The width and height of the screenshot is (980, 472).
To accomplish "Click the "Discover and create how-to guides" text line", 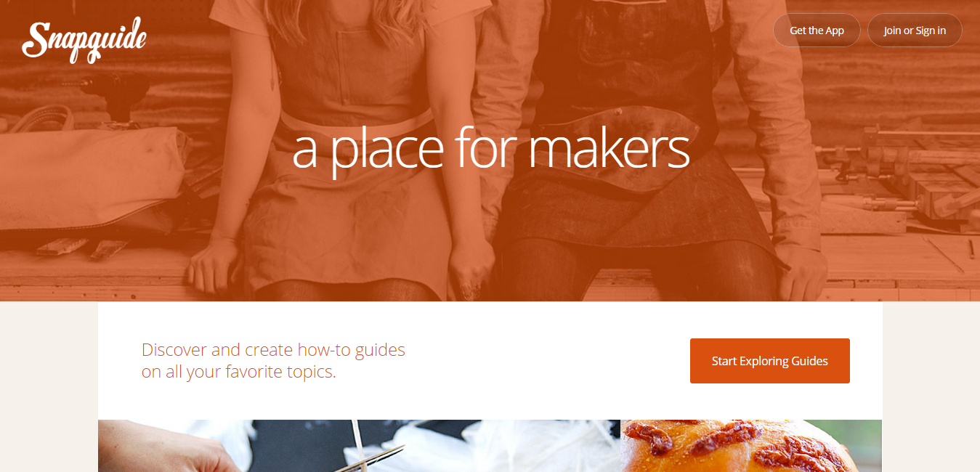I will tap(273, 350).
